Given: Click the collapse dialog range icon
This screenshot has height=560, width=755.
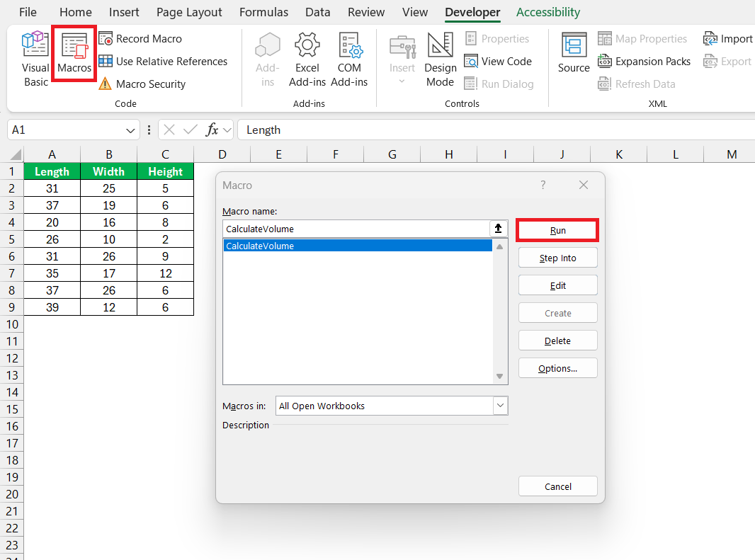Looking at the screenshot, I should (x=499, y=228).
